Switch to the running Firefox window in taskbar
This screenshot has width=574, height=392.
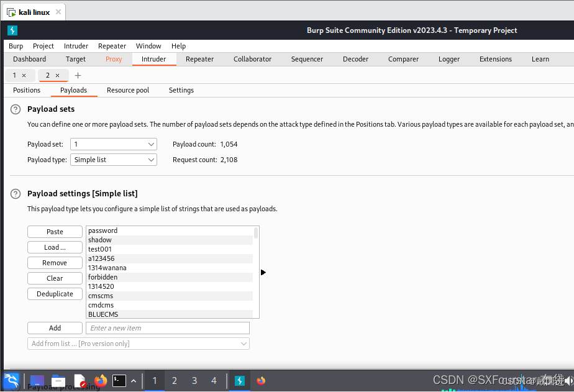pos(261,381)
